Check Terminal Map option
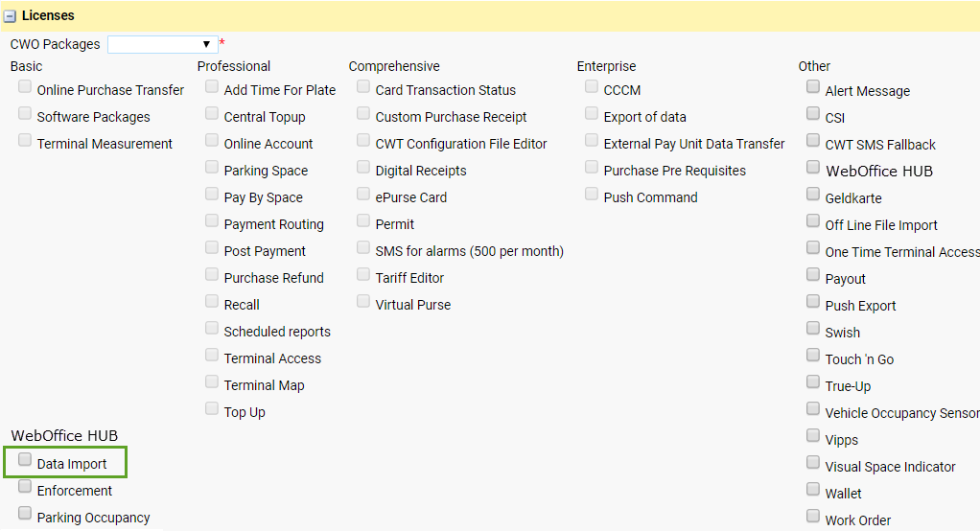The width and height of the screenshot is (980, 531). 212,381
